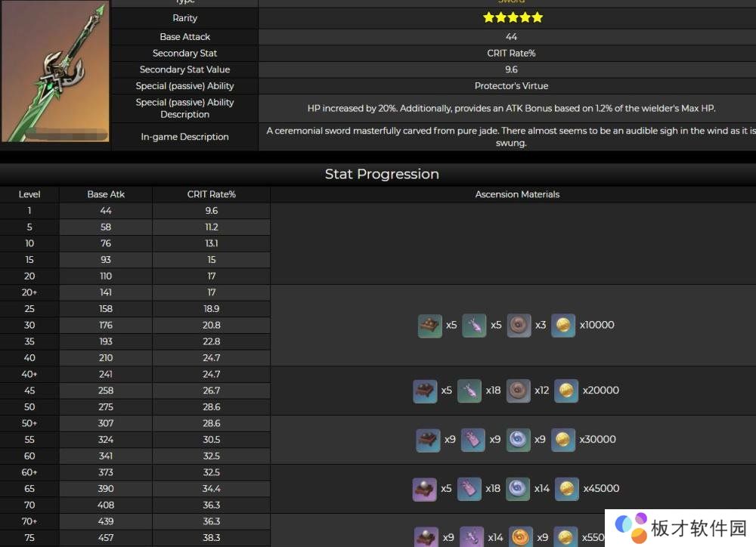Click the orange swirl material icon in the 70+ row

521,537
